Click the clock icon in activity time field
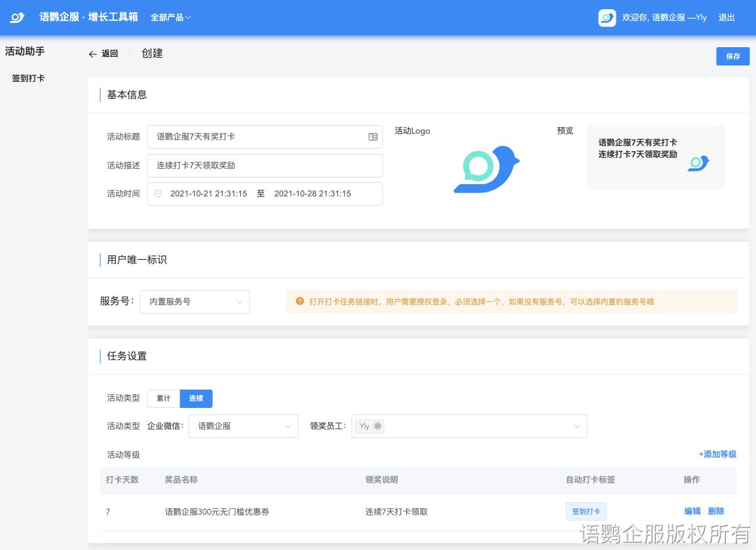 click(x=158, y=194)
